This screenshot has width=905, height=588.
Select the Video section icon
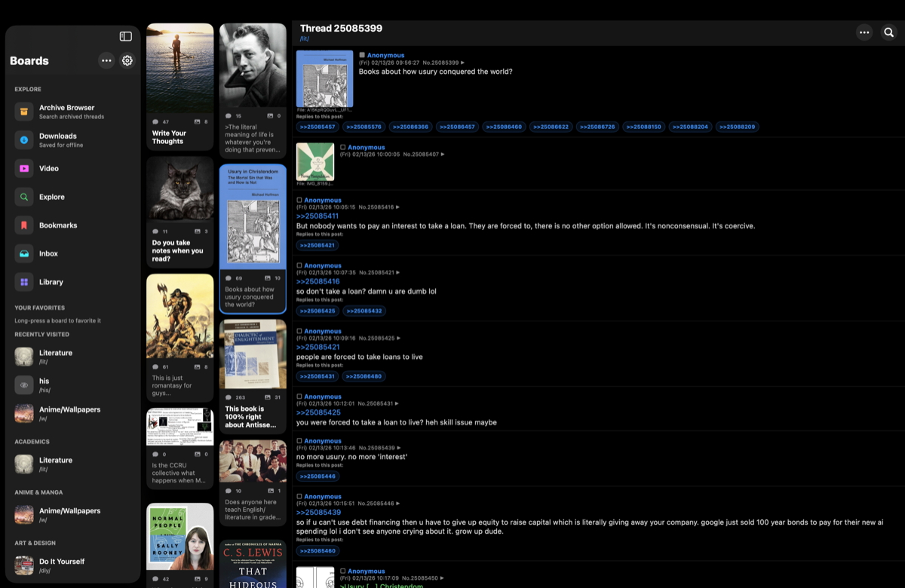click(x=23, y=168)
